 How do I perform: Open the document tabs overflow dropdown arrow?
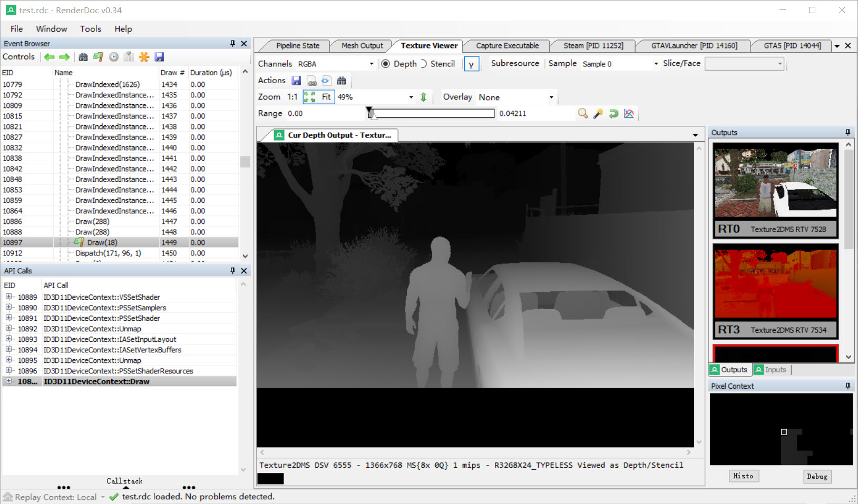click(x=837, y=46)
